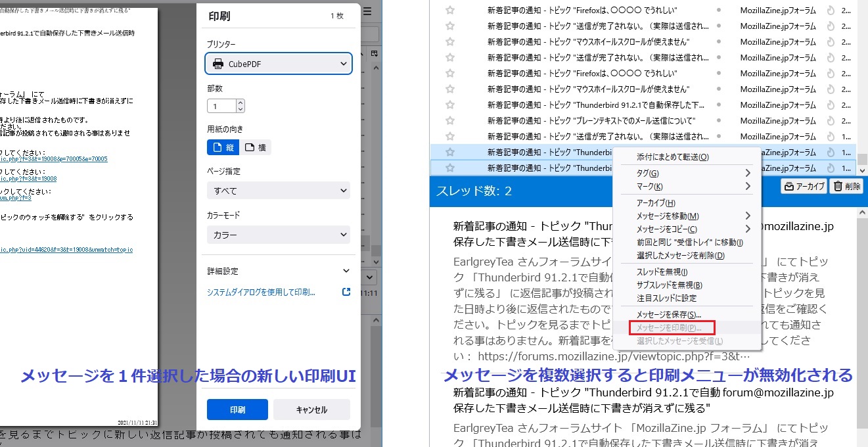
Task: Choose アーカイブ(H) in the context menu
Action: pyautogui.click(x=656, y=203)
